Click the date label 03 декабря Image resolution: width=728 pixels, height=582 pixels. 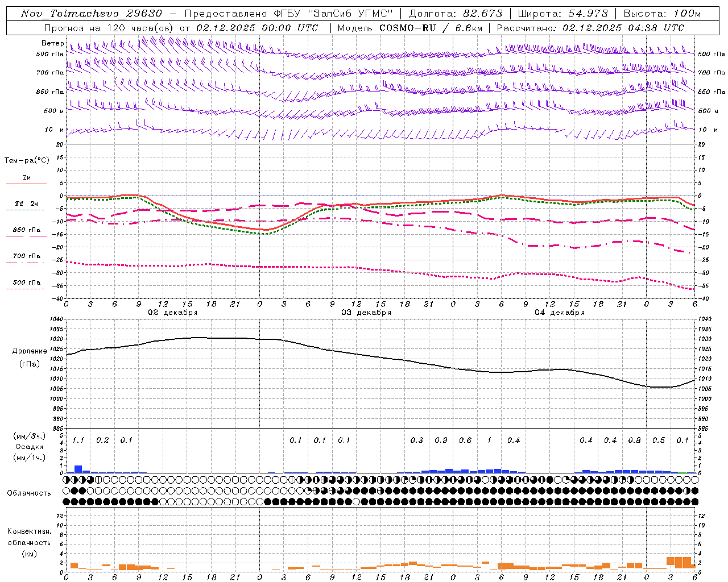(x=366, y=313)
